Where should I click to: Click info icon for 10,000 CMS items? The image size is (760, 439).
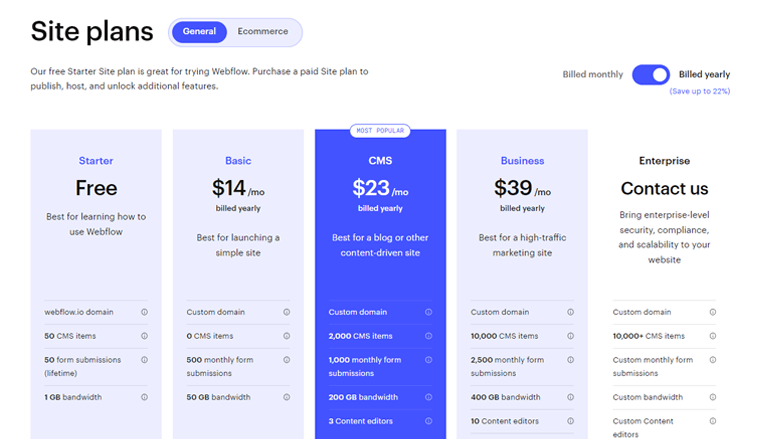(x=570, y=336)
